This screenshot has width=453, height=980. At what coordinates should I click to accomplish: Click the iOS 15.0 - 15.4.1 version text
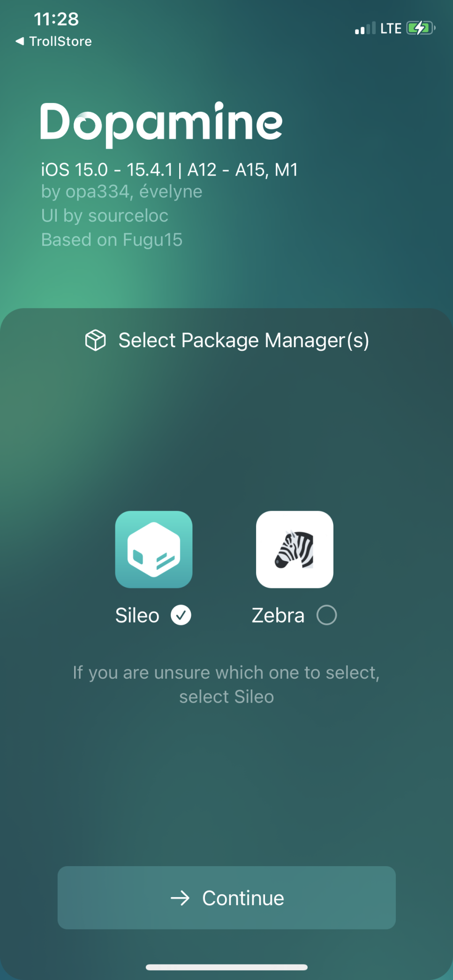(x=169, y=170)
